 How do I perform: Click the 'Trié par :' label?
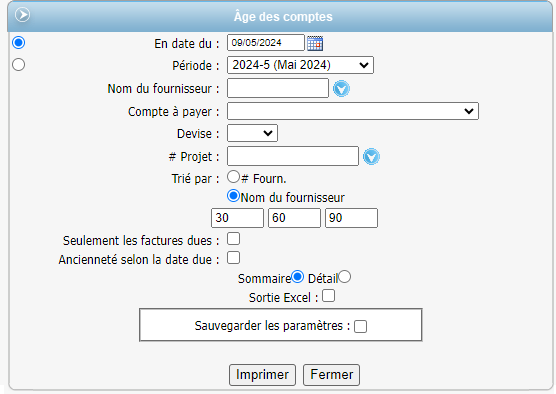195,178
